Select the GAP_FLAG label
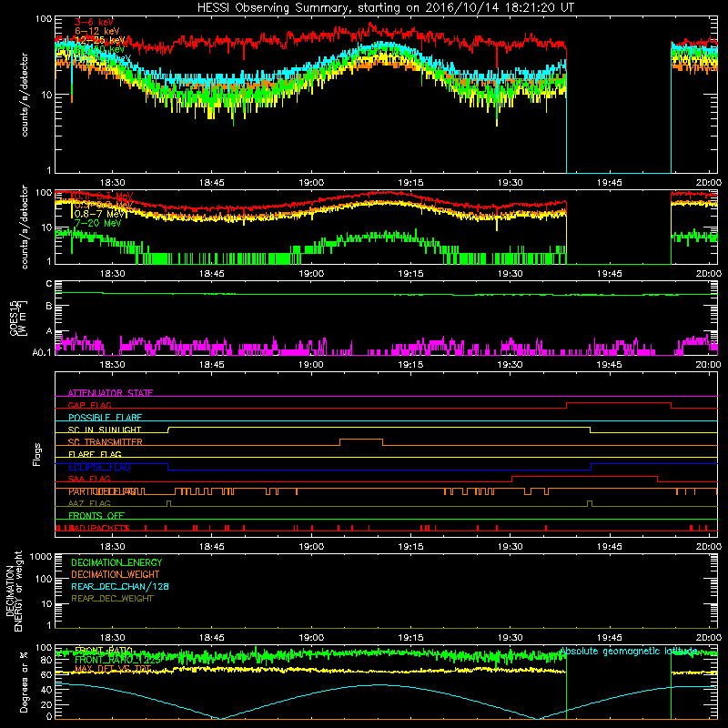 [89, 405]
